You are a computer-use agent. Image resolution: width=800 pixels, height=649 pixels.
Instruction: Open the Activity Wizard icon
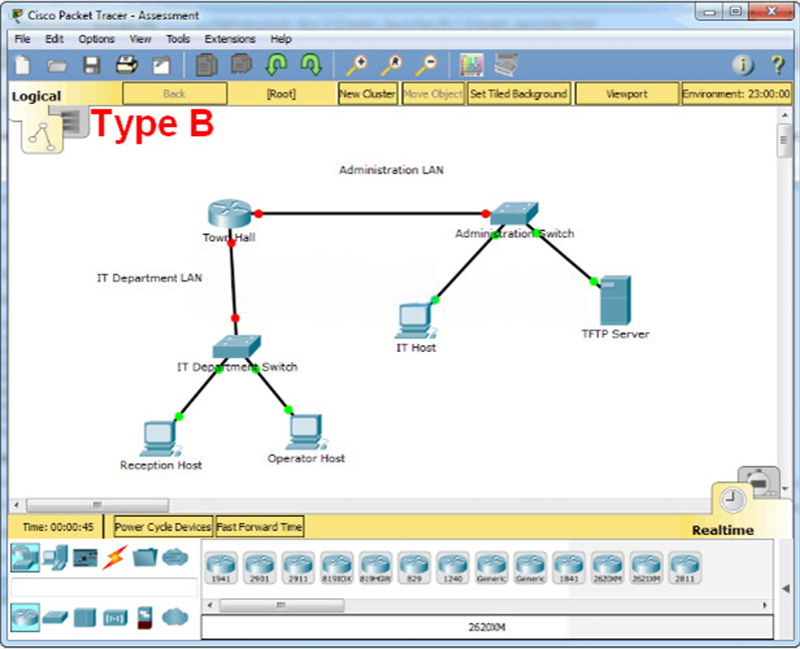161,65
